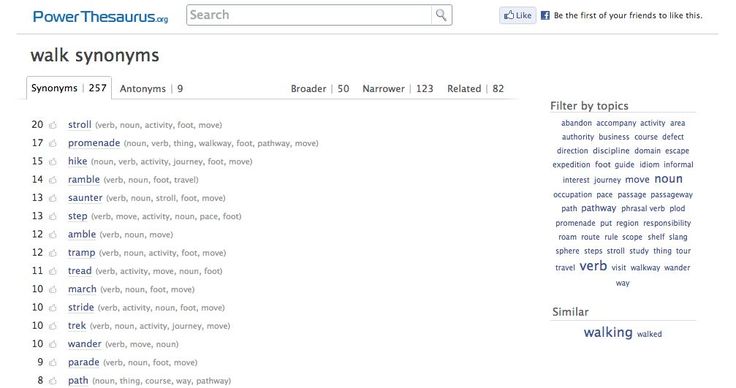Open the hike synonym link
Screen dimensions: 736x388
(77, 161)
